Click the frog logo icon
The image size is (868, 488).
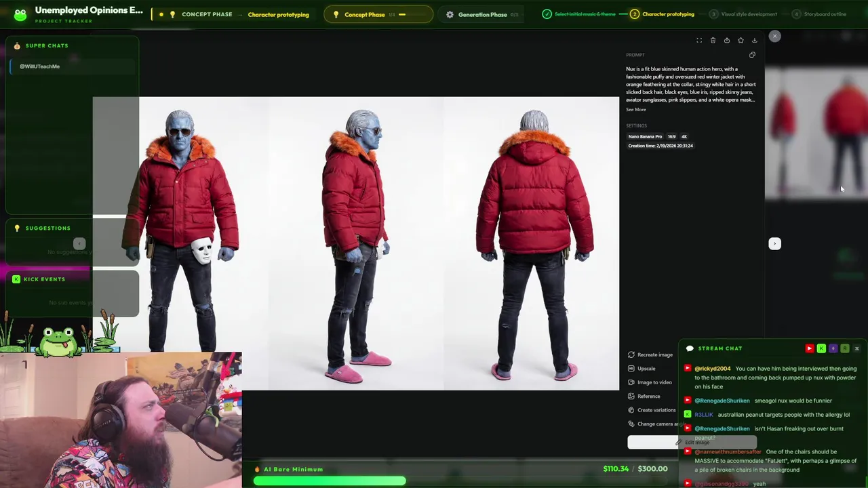[x=20, y=14]
